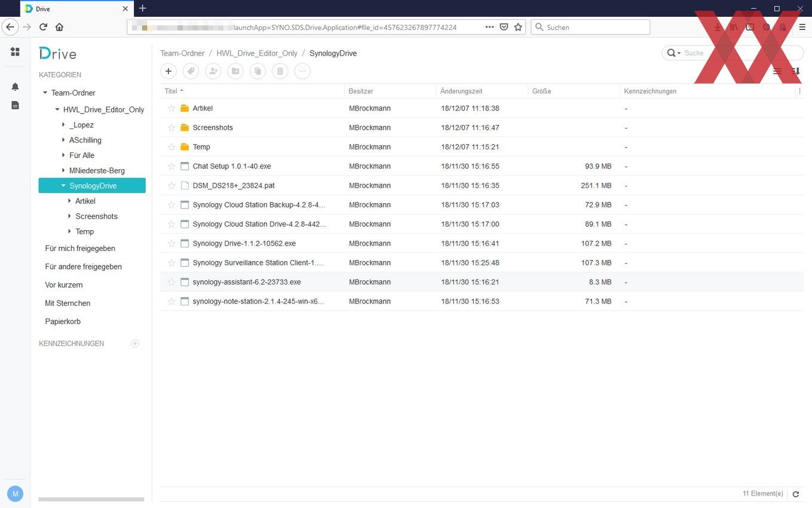Click the copy toolbar icon
This screenshot has width=812, height=508.
257,71
